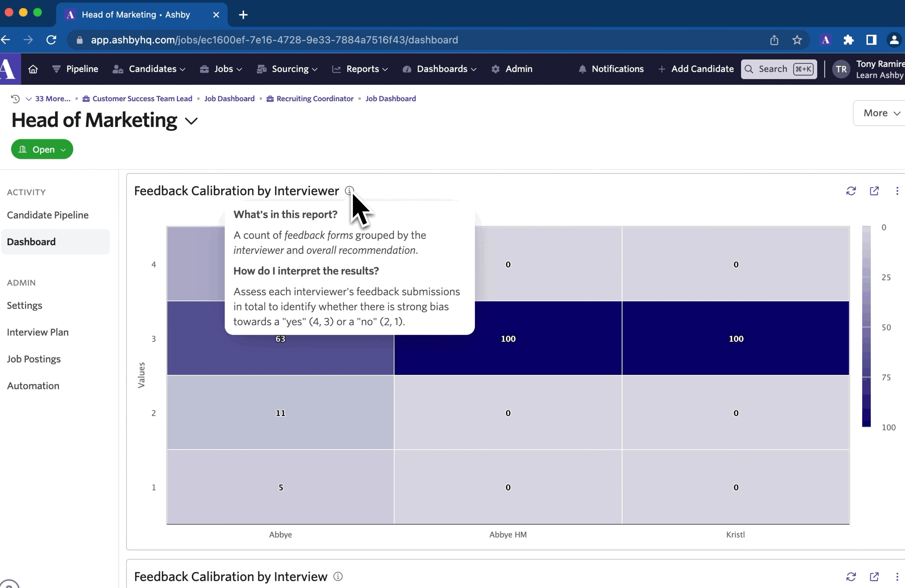Click the home icon in navbar
This screenshot has height=588, width=905.
(x=33, y=69)
